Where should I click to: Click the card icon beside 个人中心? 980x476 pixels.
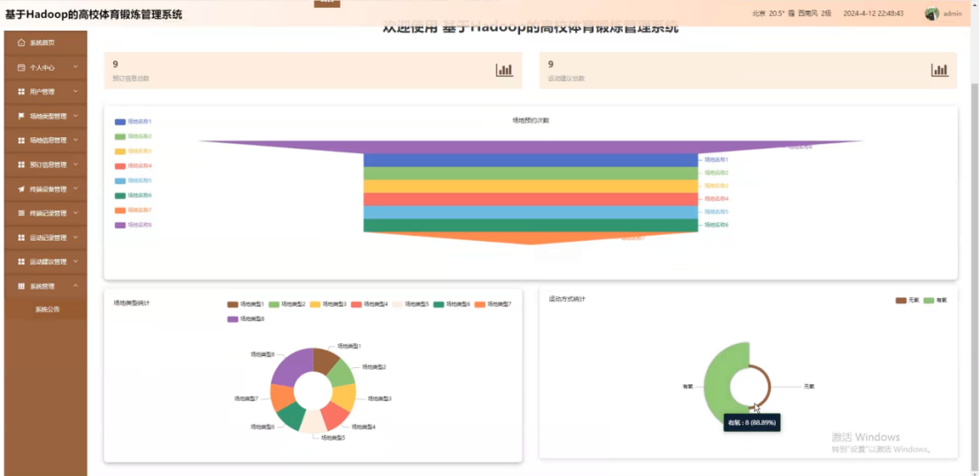(x=21, y=67)
